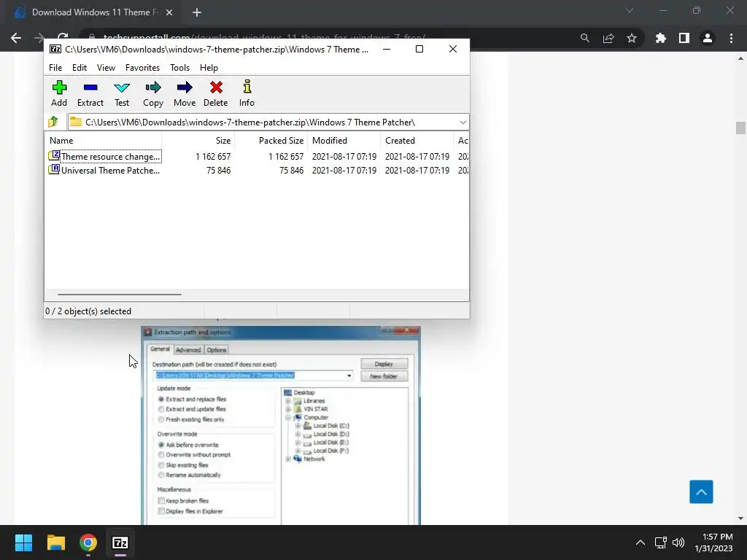
Task: Open Chrome profile avatar icon
Action: coord(708,38)
